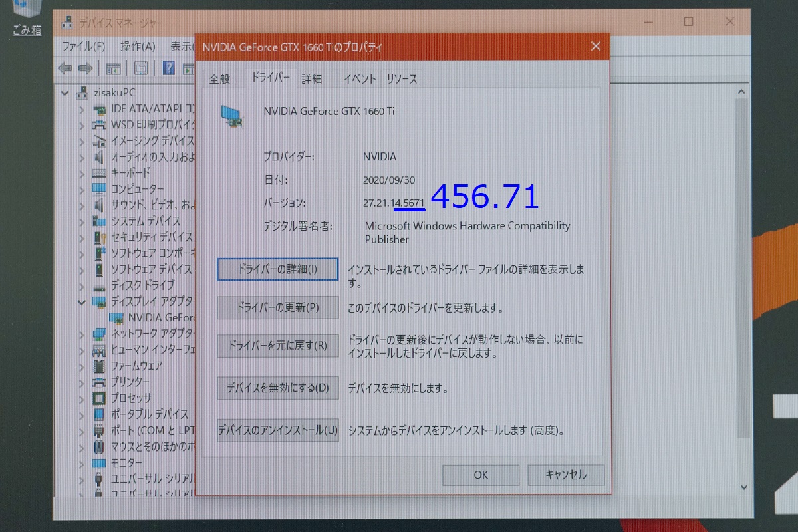Click the date value 2020/09/30
Screen dimensions: 798x532
390,180
